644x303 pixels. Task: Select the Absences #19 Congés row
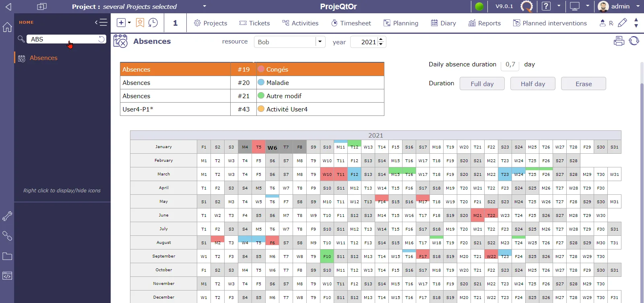point(252,69)
